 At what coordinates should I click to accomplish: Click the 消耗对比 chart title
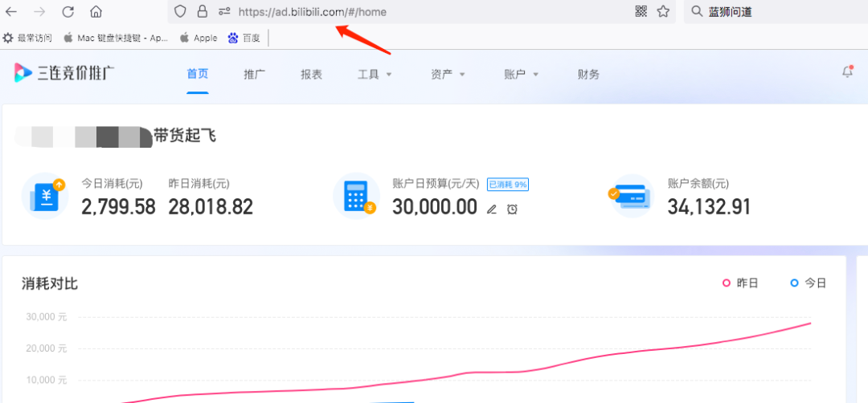[x=50, y=283]
